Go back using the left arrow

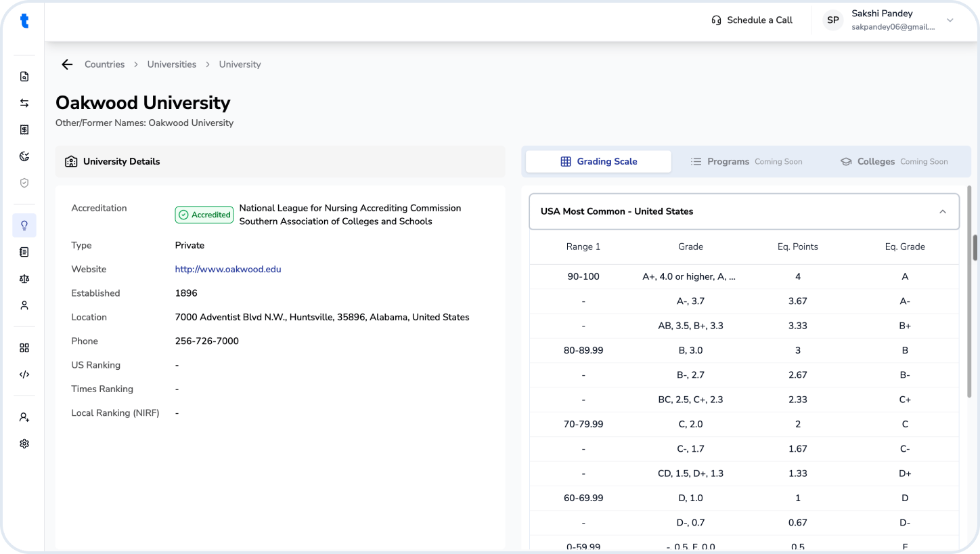pos(67,64)
